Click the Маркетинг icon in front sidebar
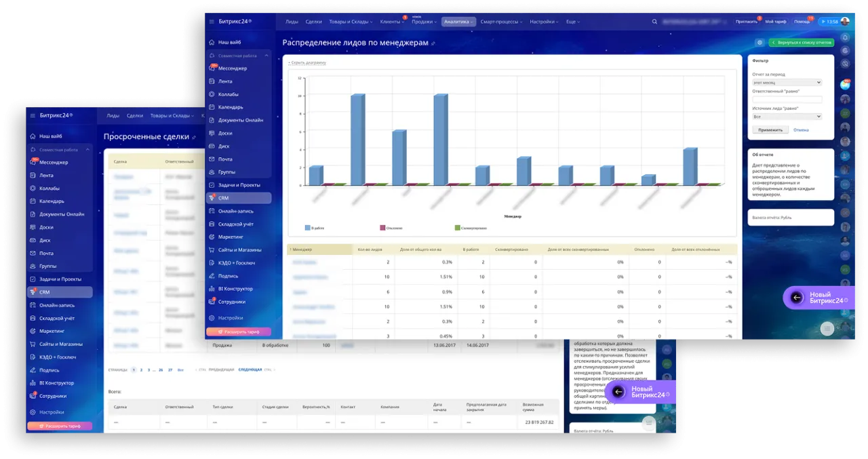 pos(212,237)
